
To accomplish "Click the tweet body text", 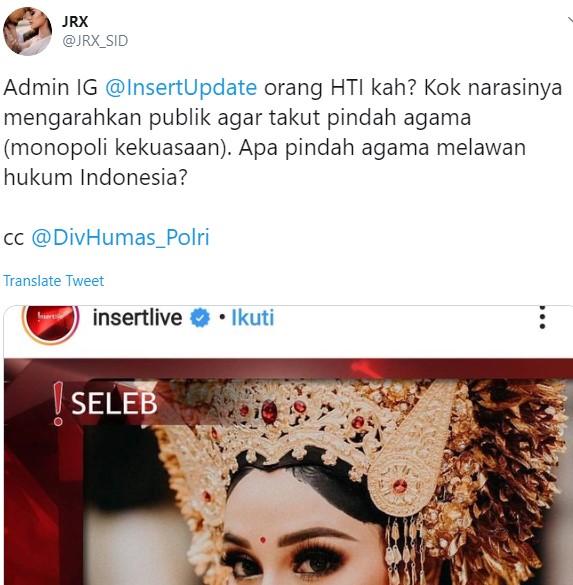I will pos(282,132).
